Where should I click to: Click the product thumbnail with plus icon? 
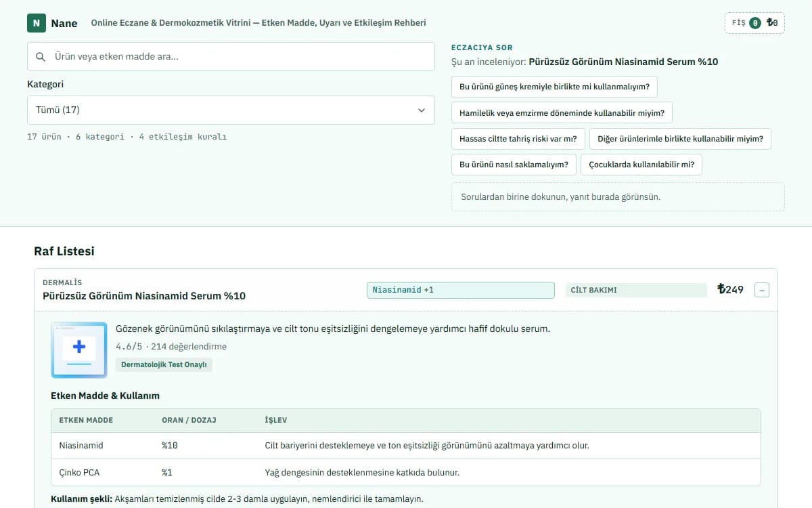[79, 350]
